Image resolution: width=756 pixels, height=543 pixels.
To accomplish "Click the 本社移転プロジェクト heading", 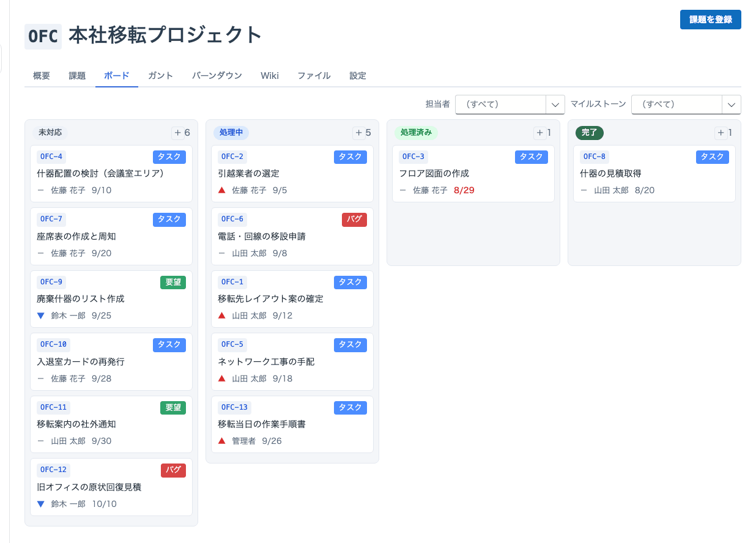I will (166, 35).
